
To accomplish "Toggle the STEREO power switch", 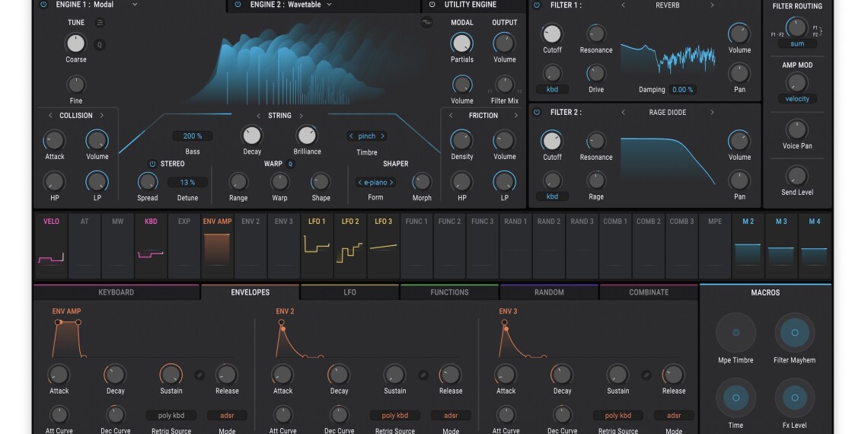I will click(x=152, y=164).
